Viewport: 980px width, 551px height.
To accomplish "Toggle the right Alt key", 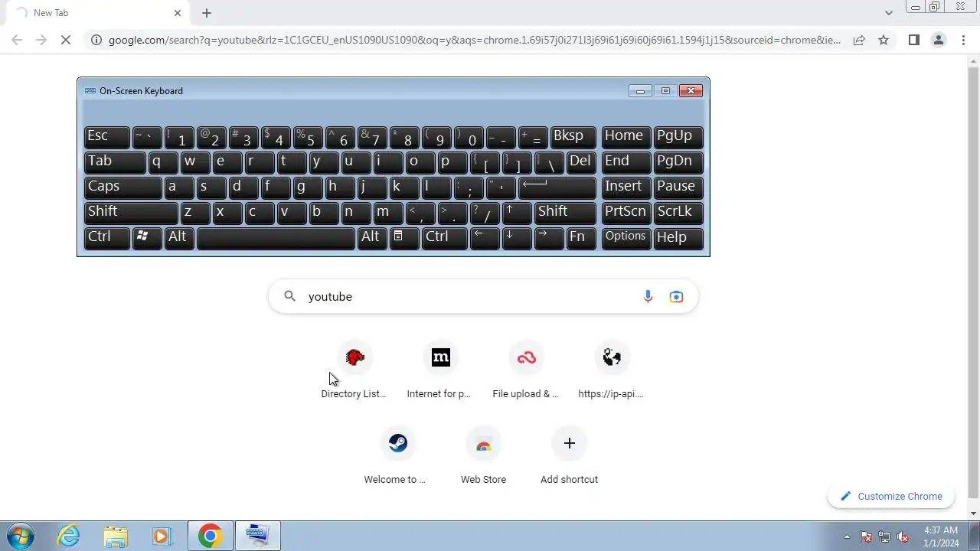I will (372, 237).
